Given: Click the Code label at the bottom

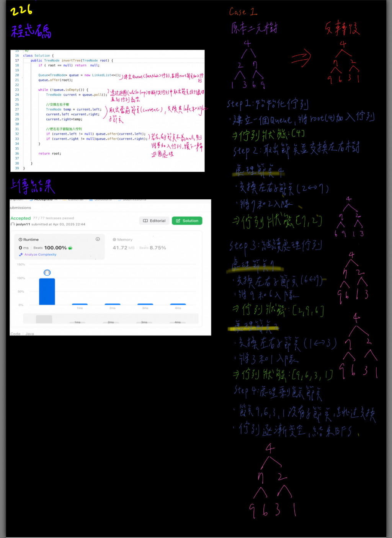Looking at the screenshot, I should point(15,334).
